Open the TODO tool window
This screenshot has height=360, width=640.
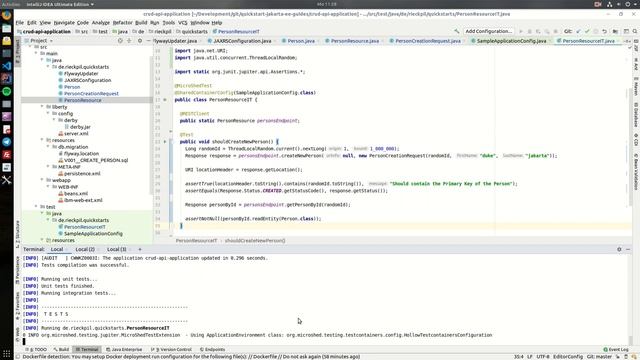pyautogui.click(x=36, y=349)
